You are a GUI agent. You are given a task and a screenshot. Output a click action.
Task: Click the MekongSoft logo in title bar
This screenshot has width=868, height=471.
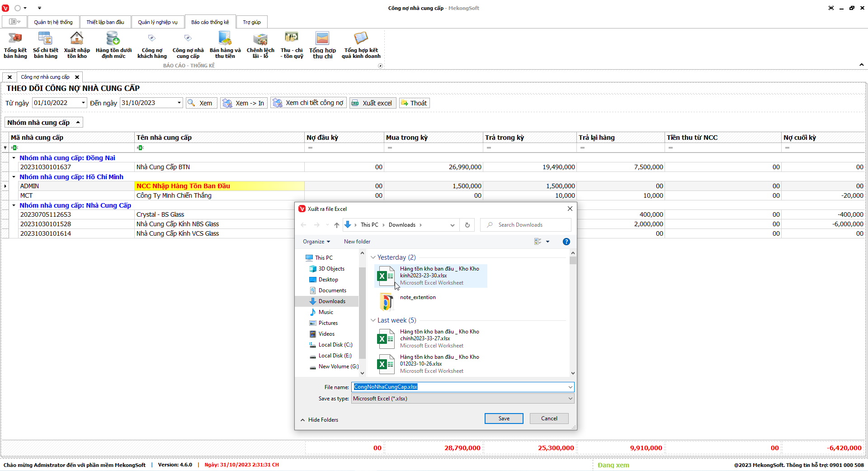(x=5, y=8)
